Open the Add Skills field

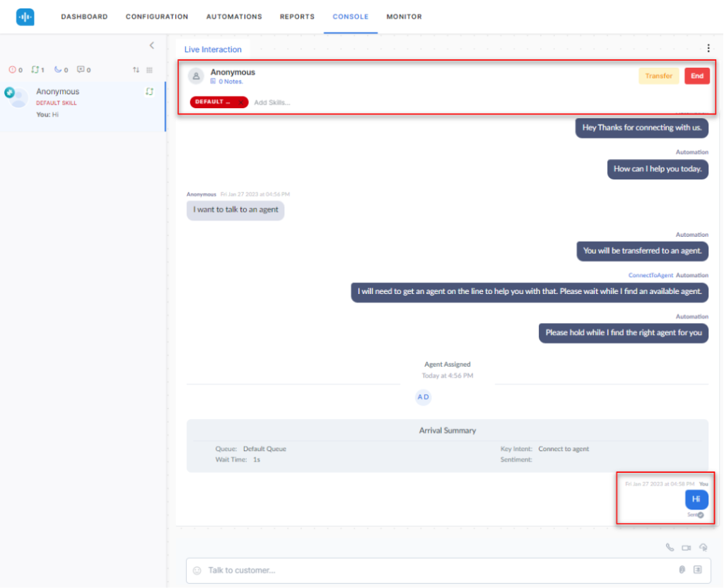272,102
